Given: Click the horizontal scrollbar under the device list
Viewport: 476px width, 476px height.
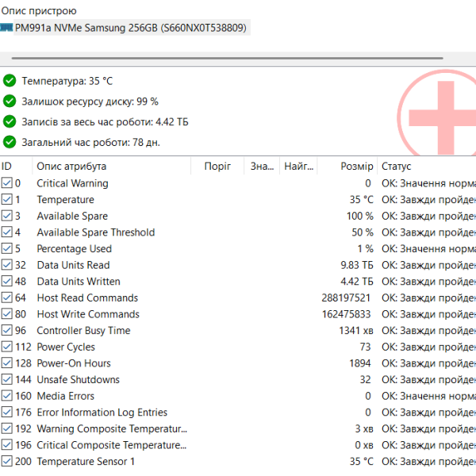Looking at the screenshot, I should pos(227,58).
